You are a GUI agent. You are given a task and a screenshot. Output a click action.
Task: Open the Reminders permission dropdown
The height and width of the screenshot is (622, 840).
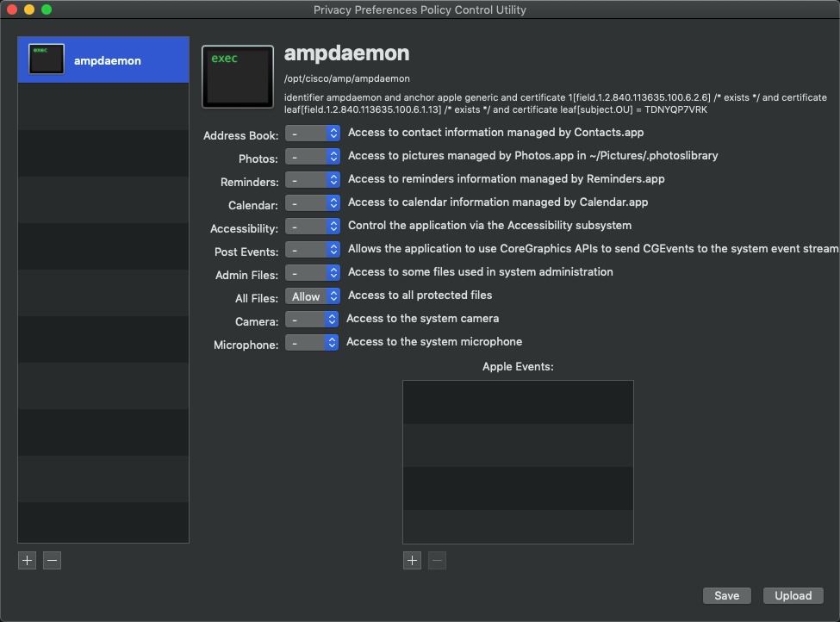pyautogui.click(x=313, y=179)
